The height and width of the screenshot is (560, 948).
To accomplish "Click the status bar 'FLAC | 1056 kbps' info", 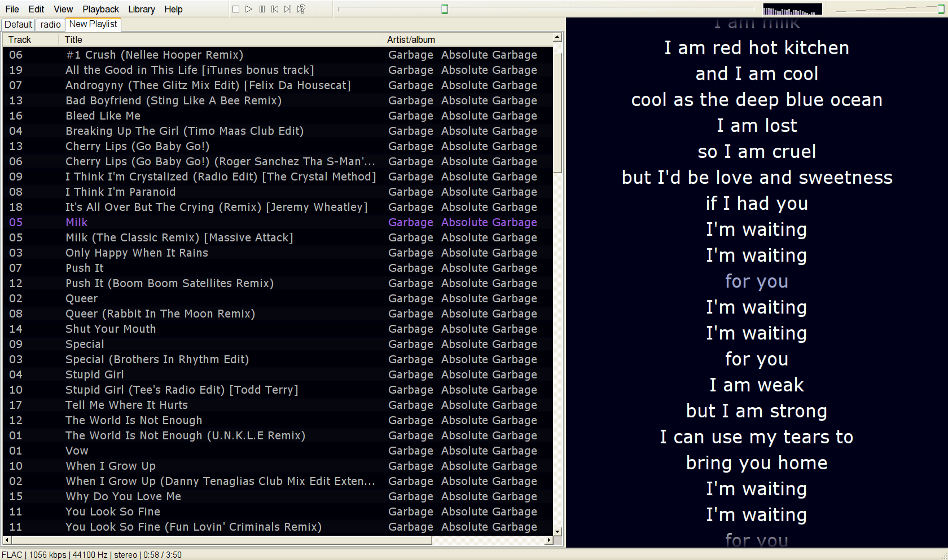I will point(34,555).
